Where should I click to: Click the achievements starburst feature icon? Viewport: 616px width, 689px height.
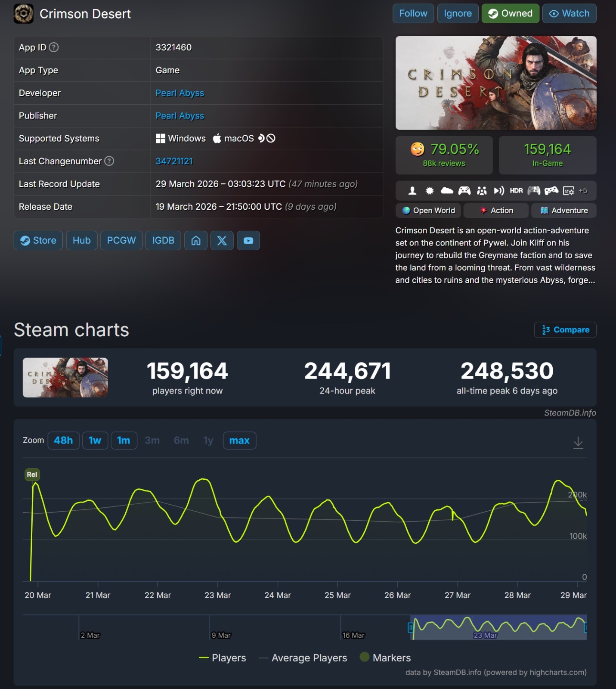pos(430,191)
